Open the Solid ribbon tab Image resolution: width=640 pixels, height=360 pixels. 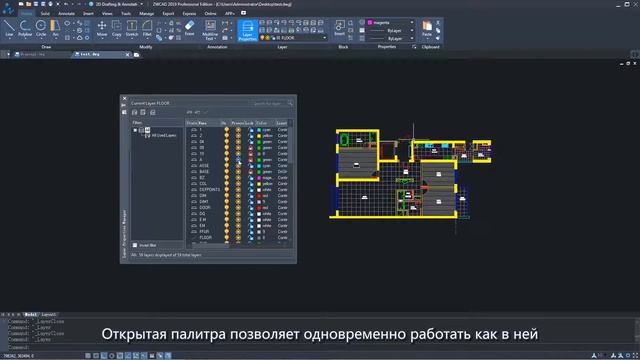click(x=45, y=13)
